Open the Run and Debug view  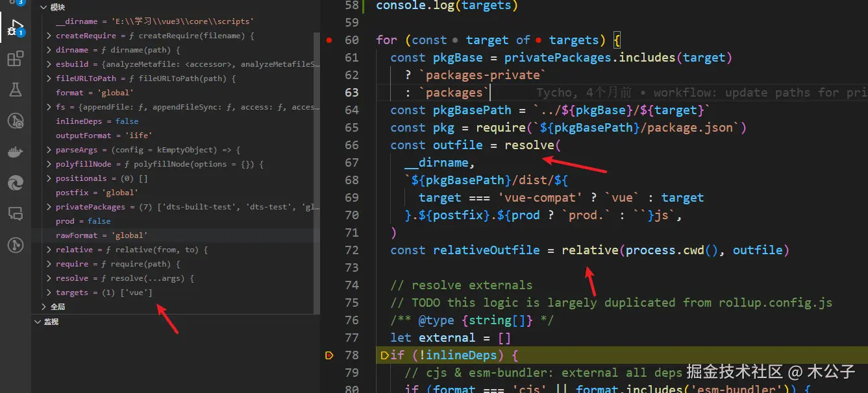15,28
